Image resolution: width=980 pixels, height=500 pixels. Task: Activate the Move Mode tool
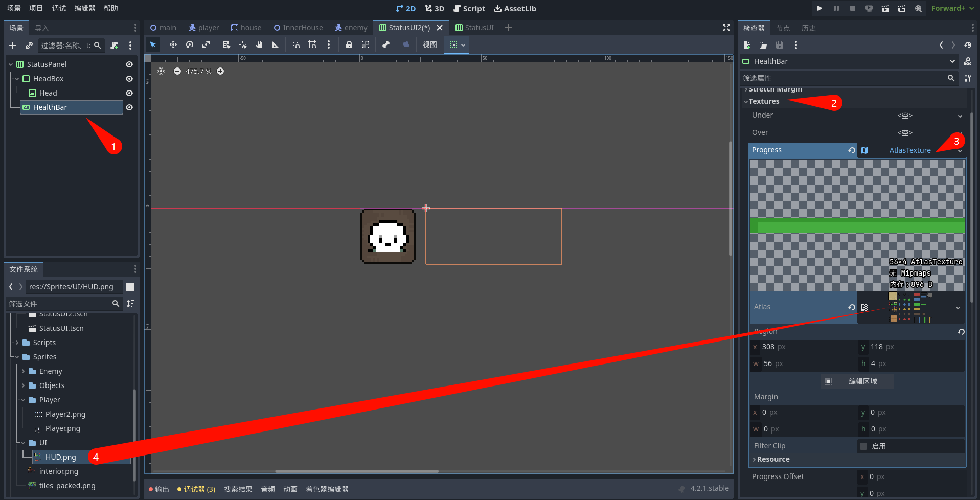[x=173, y=44]
